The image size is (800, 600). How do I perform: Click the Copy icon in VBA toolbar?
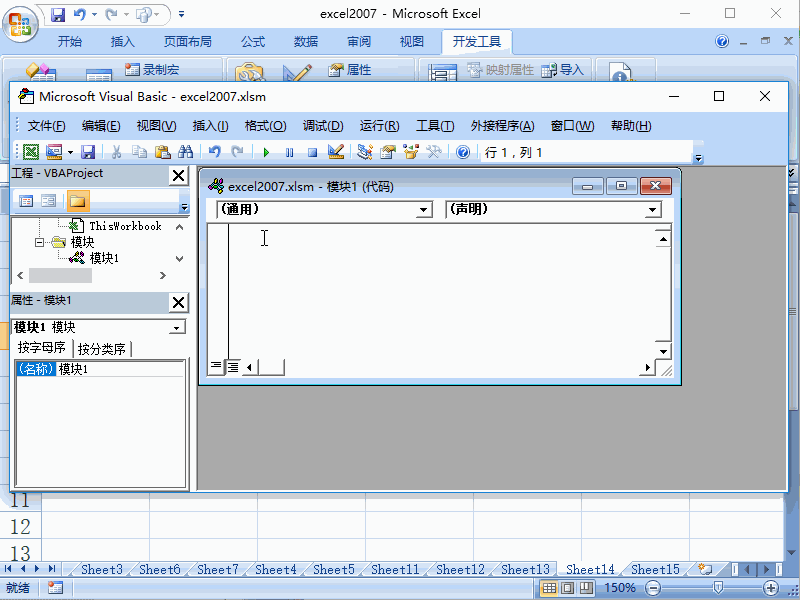click(x=139, y=152)
